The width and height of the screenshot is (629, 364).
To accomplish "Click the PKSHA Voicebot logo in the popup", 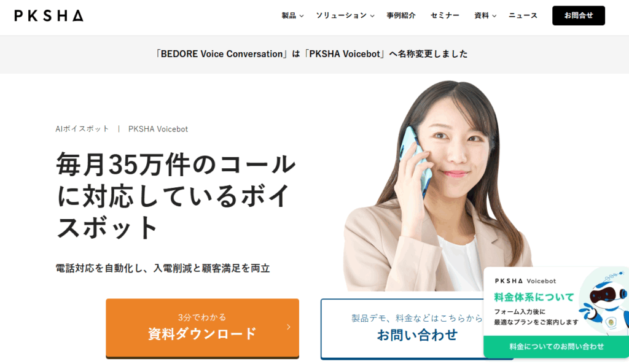I will click(525, 281).
